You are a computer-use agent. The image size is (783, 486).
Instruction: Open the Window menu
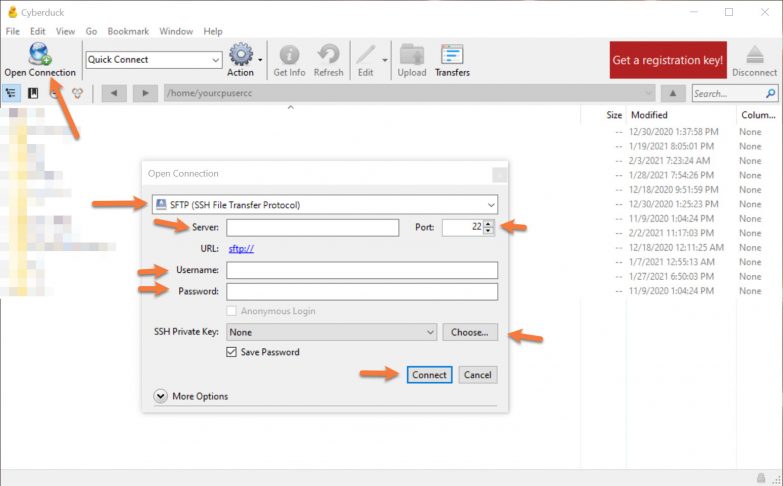(176, 31)
